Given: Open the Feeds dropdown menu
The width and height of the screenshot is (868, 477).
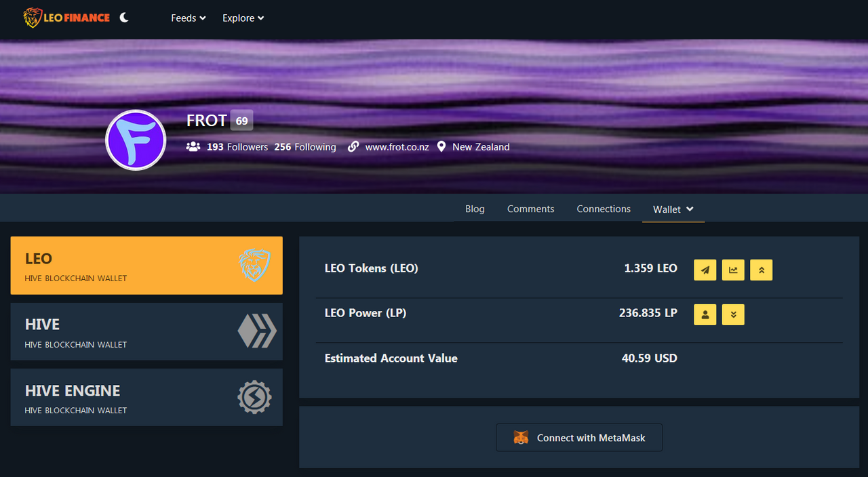Looking at the screenshot, I should tap(189, 18).
